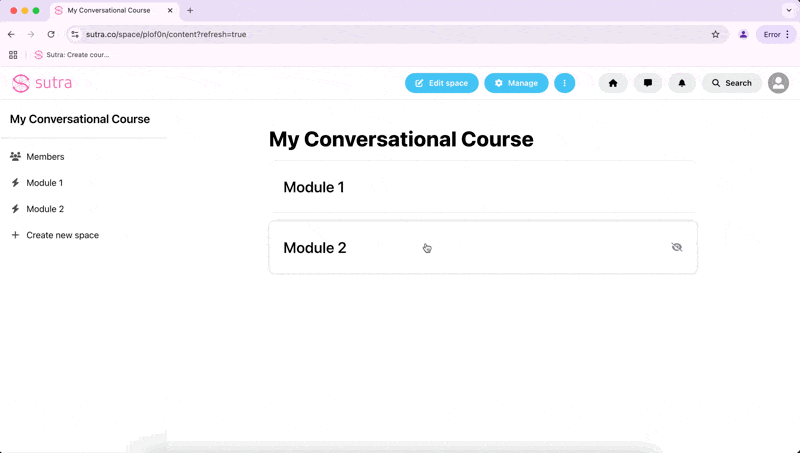Open the notifications bell icon
Screen dimensions: 800x453
point(682,83)
